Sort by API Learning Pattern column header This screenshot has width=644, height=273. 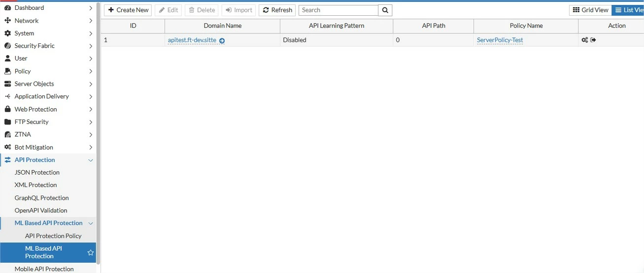pos(337,26)
